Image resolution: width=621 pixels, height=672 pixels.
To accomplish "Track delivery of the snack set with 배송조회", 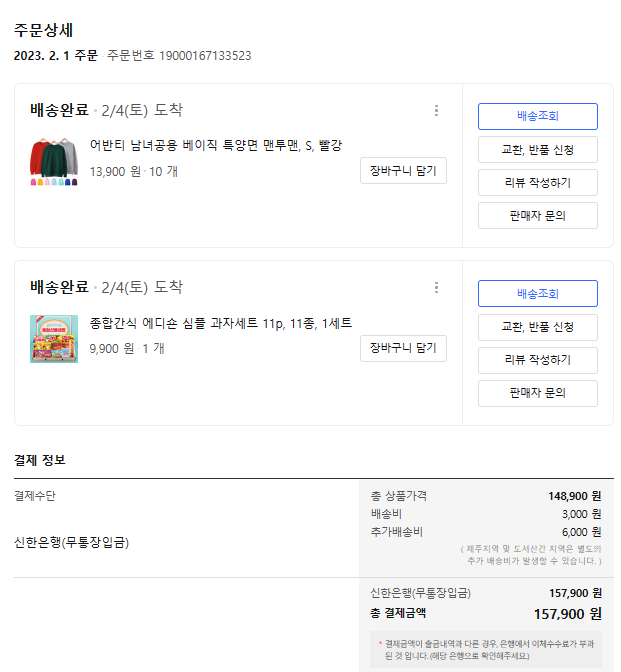I will 537,294.
